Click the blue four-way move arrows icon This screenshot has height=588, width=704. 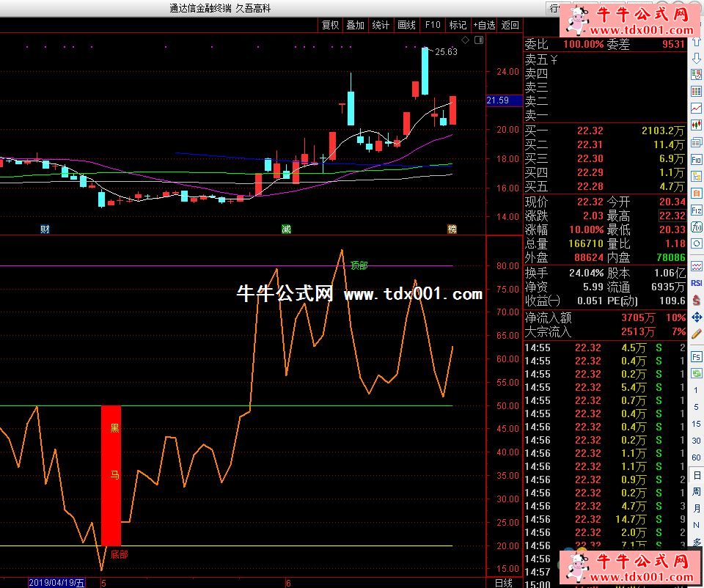click(697, 317)
